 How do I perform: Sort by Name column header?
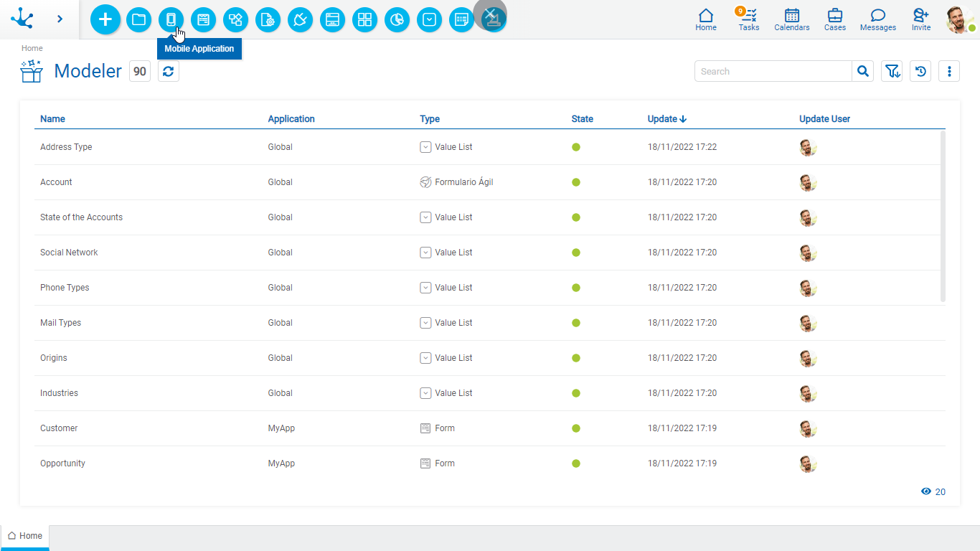click(52, 119)
